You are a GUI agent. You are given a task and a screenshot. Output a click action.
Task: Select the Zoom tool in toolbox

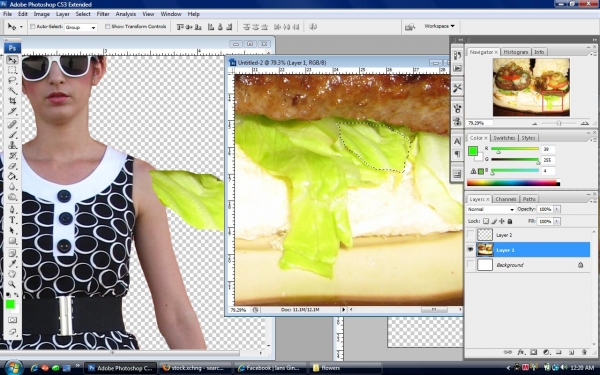12,284
